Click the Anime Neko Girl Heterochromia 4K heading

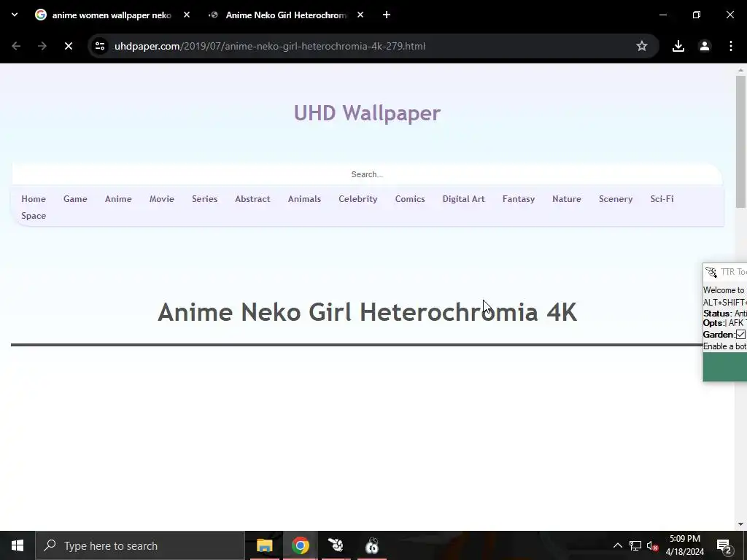(367, 312)
